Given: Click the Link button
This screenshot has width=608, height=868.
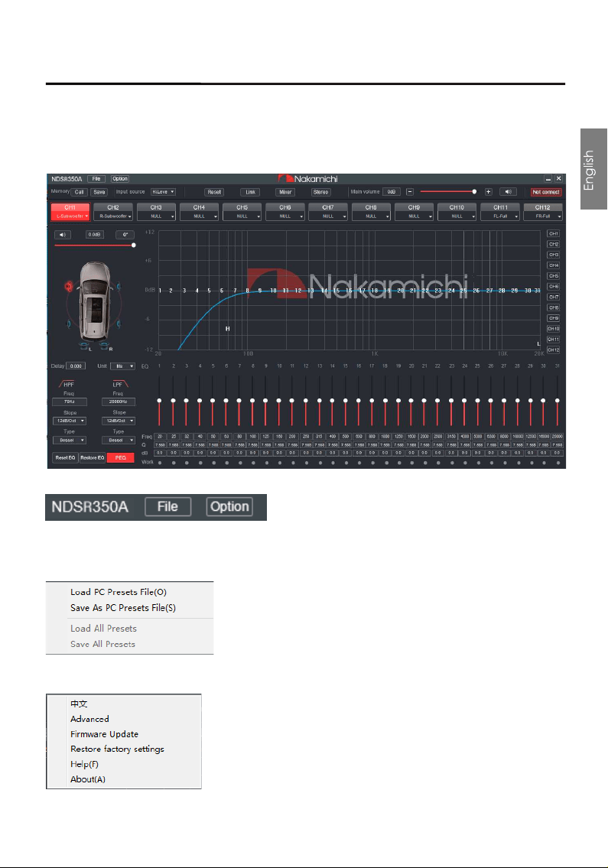Looking at the screenshot, I should 250,192.
